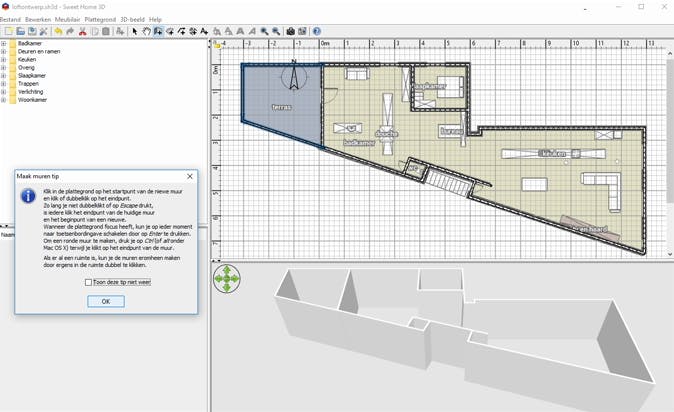The image size is (674, 412).
Task: Undo last action with the undo arrow icon
Action: coord(58,31)
